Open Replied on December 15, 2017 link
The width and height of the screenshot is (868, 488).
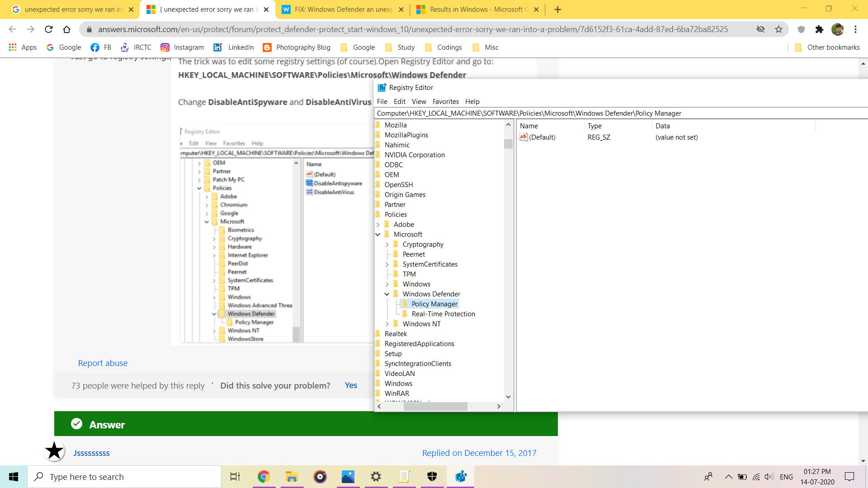pos(479,453)
